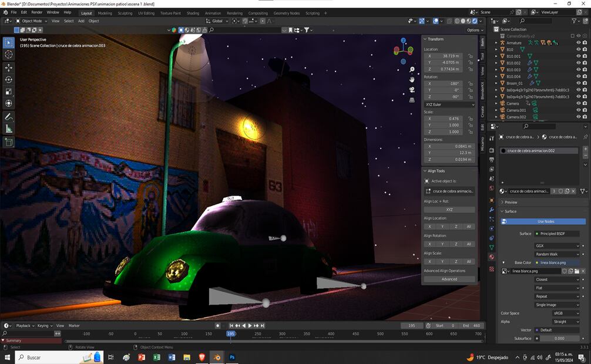The width and height of the screenshot is (591, 364).
Task: Toggle the lock for Location X
Action: point(471,56)
